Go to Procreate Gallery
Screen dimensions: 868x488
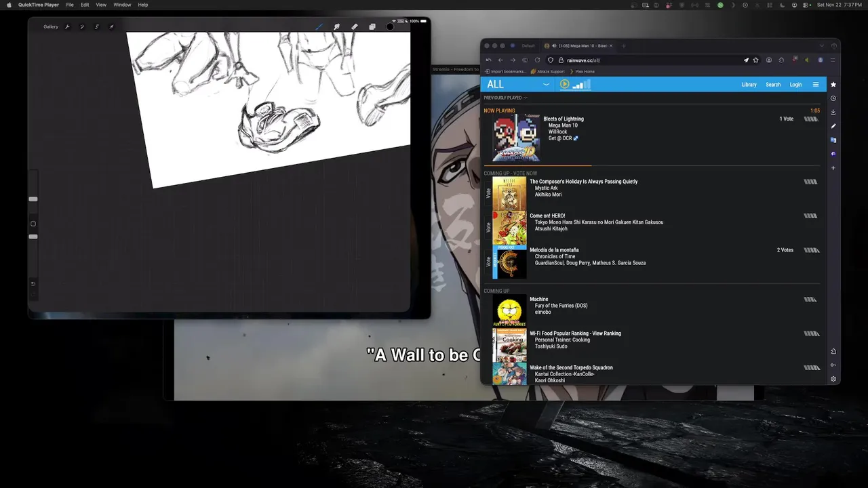pyautogui.click(x=51, y=27)
